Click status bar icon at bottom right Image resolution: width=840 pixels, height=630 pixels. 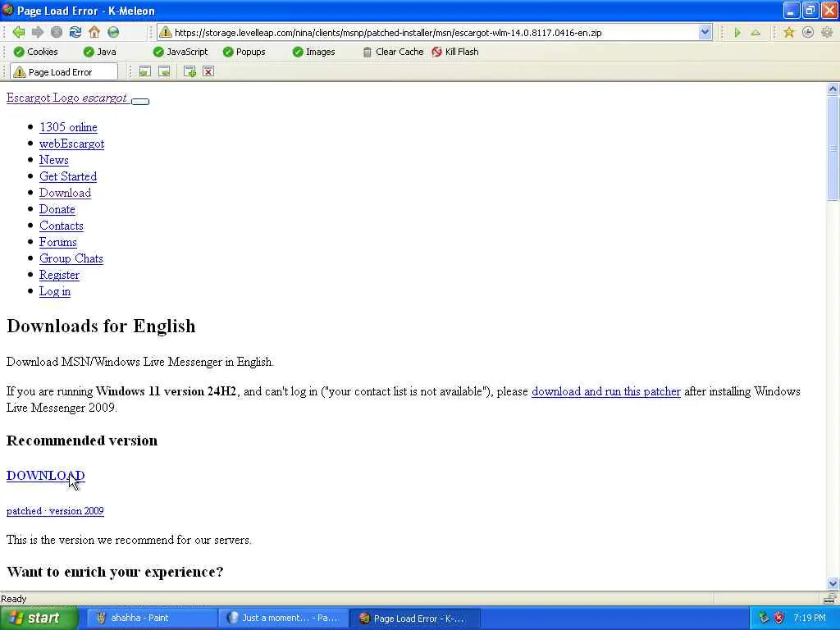pyautogui.click(x=829, y=598)
